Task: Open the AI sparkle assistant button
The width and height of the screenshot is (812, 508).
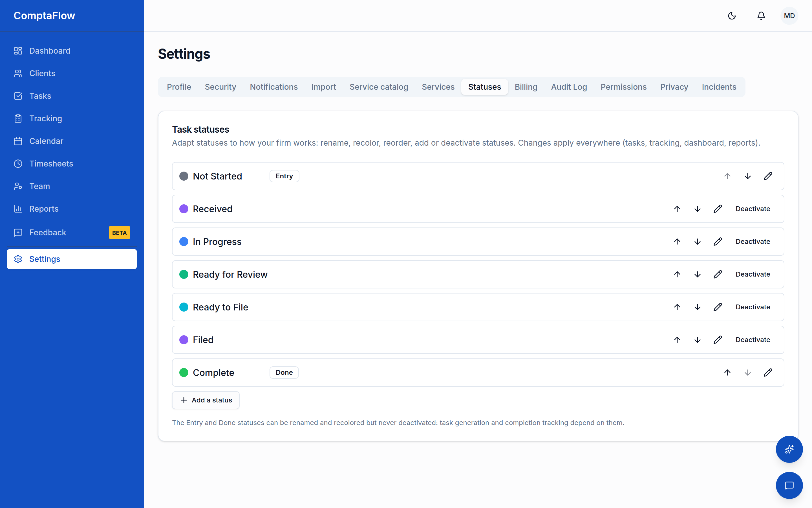Action: click(x=789, y=449)
